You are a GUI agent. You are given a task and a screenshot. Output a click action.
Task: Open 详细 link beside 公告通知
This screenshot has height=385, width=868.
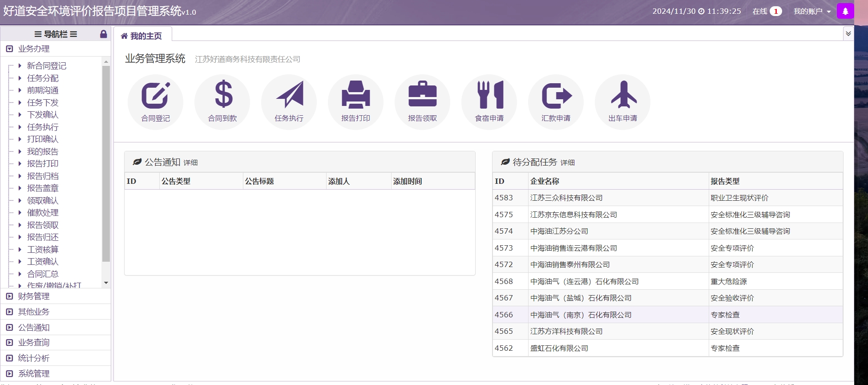(190, 163)
